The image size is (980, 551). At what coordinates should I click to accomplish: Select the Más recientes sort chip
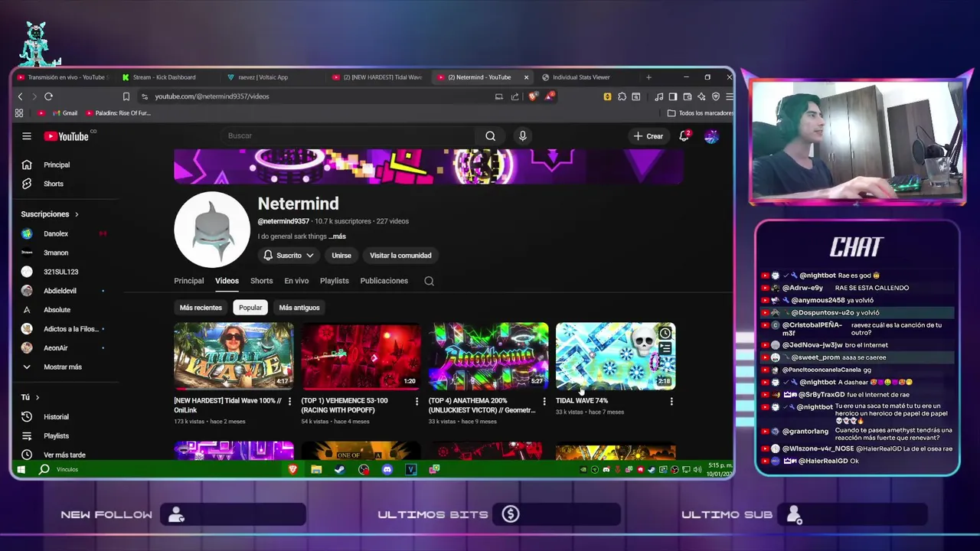click(x=201, y=308)
